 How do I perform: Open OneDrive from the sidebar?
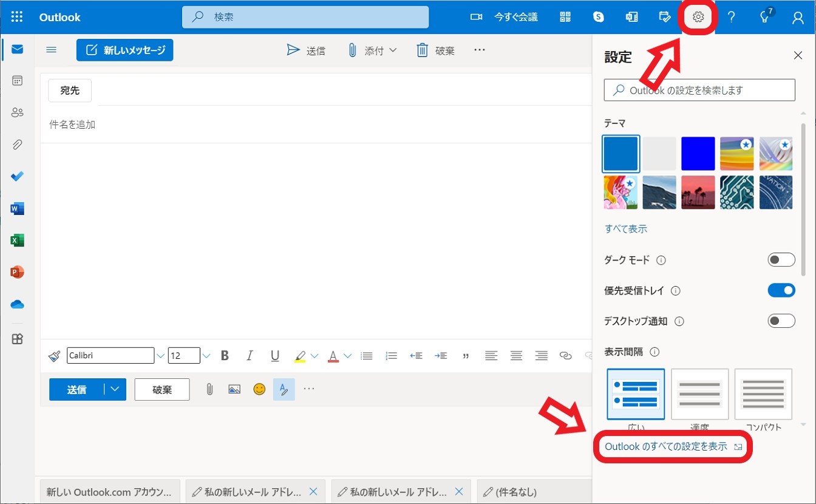point(17,304)
